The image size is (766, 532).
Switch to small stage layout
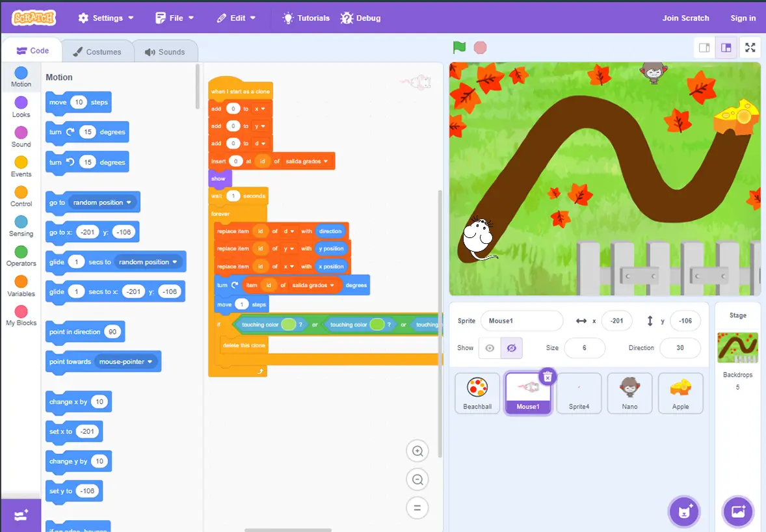(704, 47)
